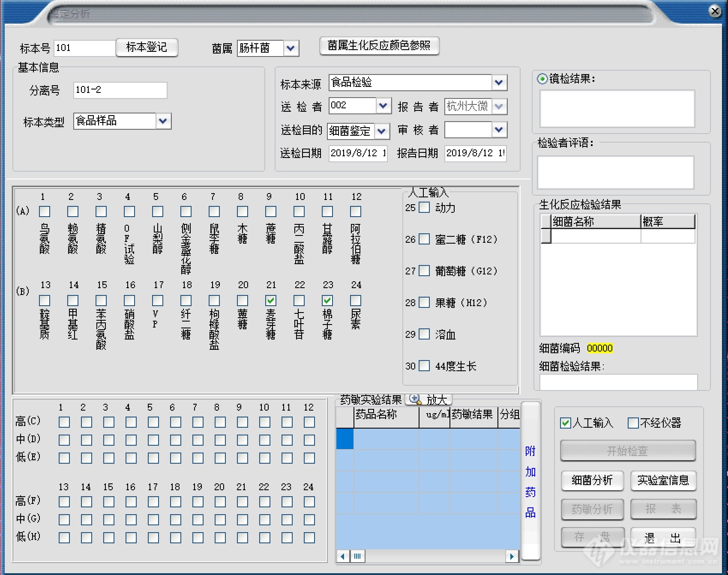Screen dimensions: 728x575
Task: Check column 24 box in row 低(H)
Action: [x=309, y=538]
